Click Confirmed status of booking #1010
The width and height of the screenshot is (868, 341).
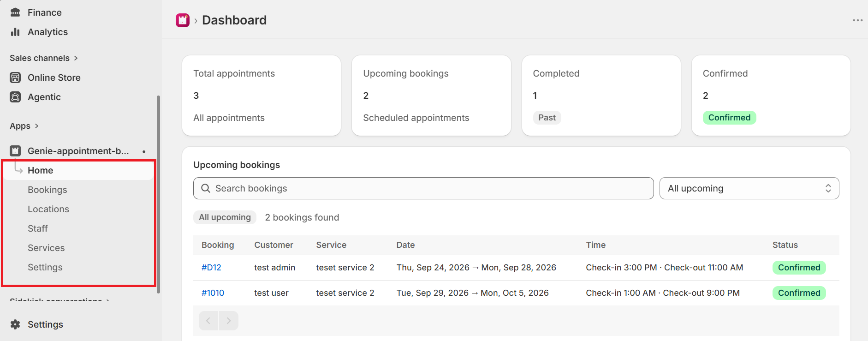coord(799,293)
